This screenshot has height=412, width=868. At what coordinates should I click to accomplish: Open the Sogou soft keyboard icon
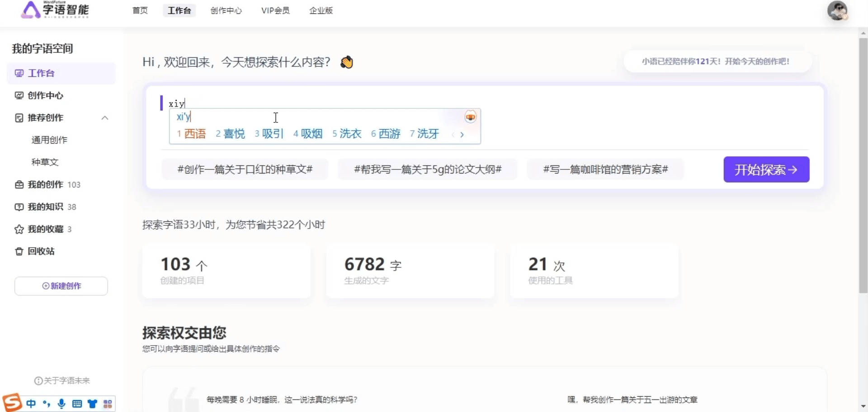77,403
